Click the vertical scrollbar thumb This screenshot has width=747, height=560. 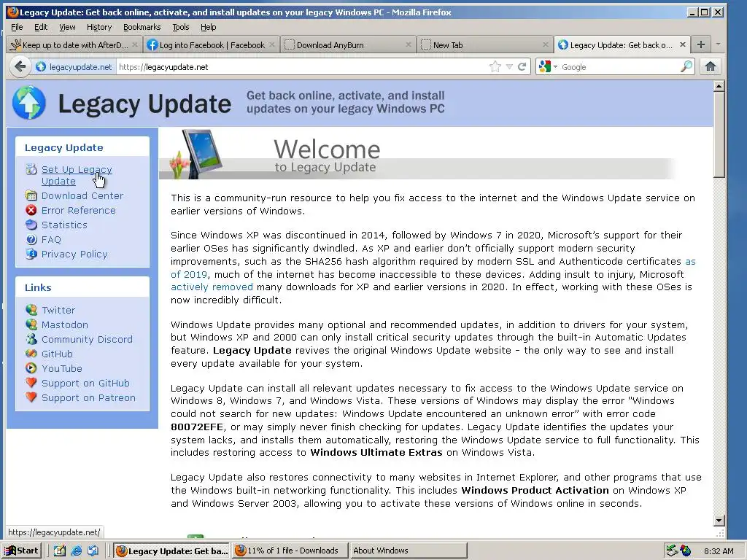pyautogui.click(x=719, y=135)
